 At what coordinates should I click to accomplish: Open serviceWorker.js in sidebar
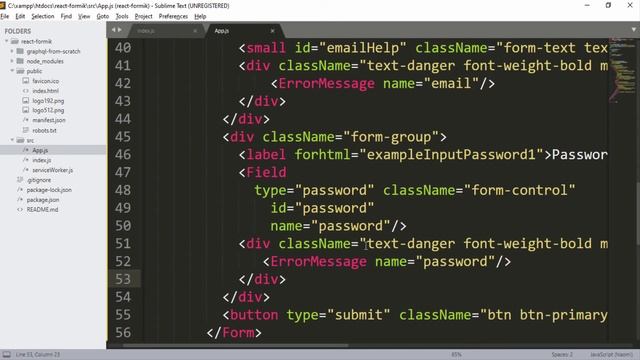click(x=53, y=170)
